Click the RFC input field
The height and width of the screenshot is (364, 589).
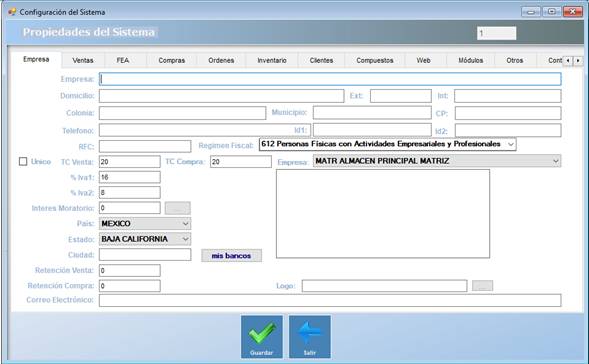(145, 146)
